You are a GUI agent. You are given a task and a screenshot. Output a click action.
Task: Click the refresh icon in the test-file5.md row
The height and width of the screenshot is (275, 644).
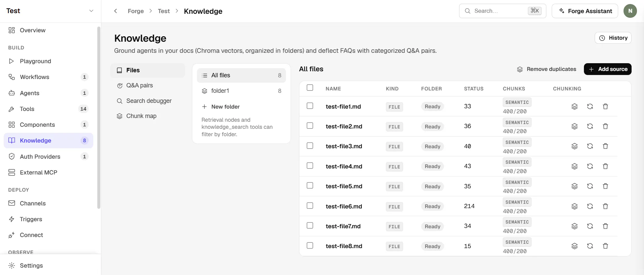[590, 186]
